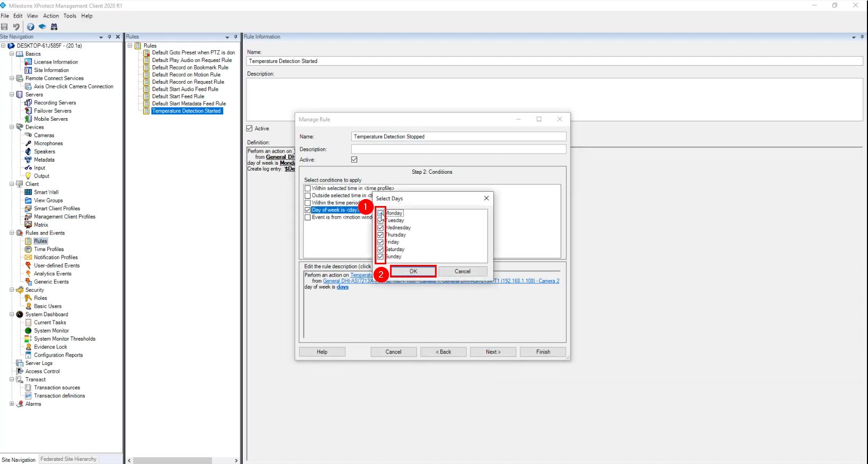
Task: Open the Speakers device node
Action: pyautogui.click(x=45, y=151)
